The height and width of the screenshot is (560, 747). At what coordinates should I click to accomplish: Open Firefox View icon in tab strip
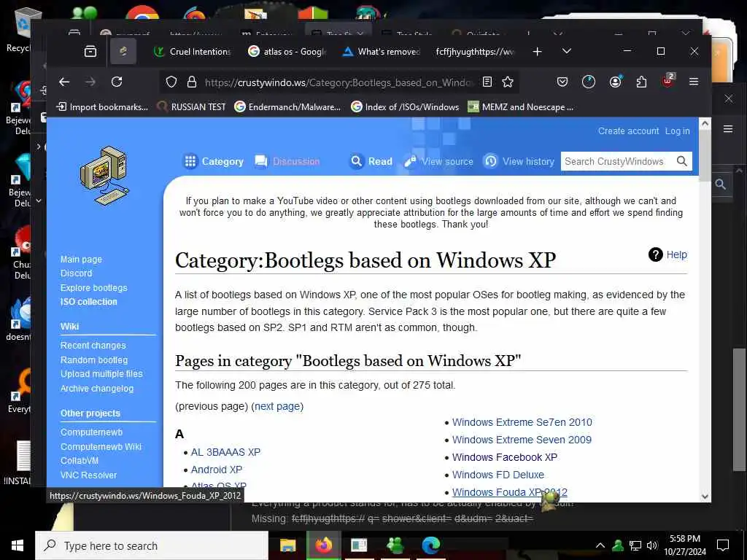click(x=90, y=52)
